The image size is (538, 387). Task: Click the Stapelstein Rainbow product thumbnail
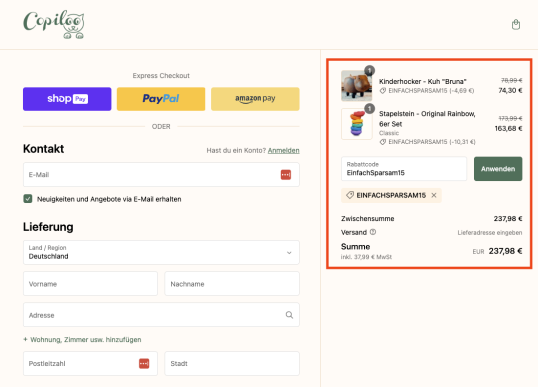click(x=356, y=124)
